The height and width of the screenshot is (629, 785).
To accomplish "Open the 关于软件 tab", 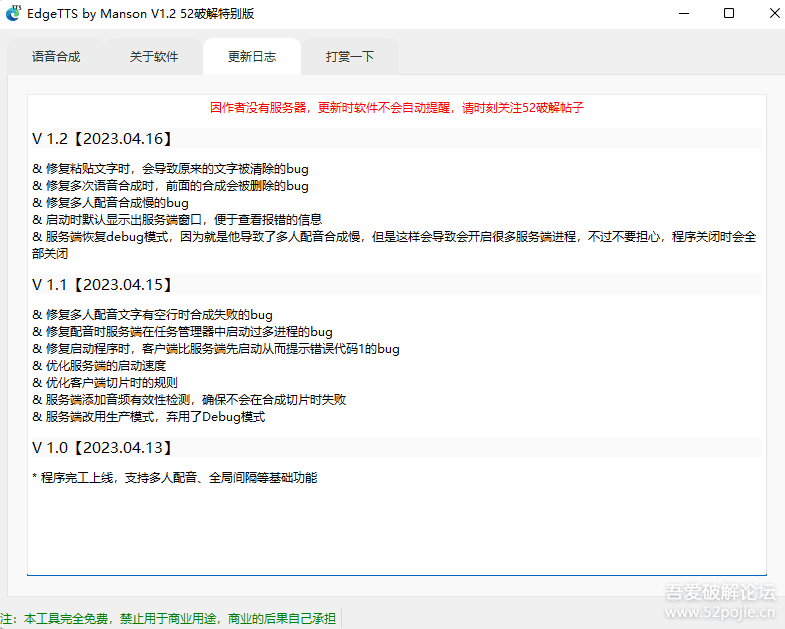I will 154,57.
